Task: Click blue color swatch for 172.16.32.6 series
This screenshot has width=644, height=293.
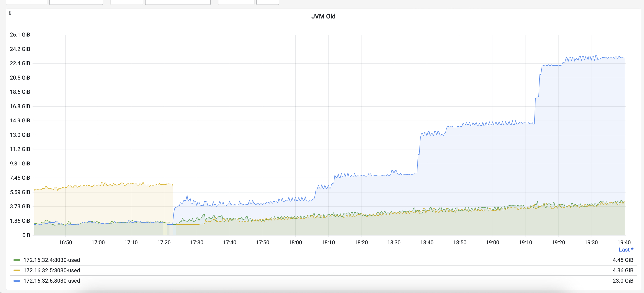Action: click(16, 281)
